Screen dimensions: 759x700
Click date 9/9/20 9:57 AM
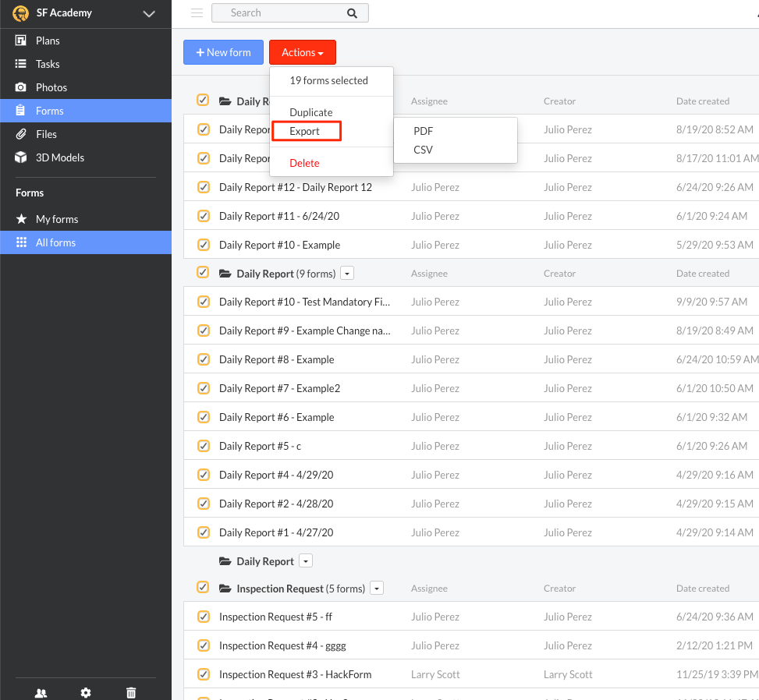click(711, 302)
